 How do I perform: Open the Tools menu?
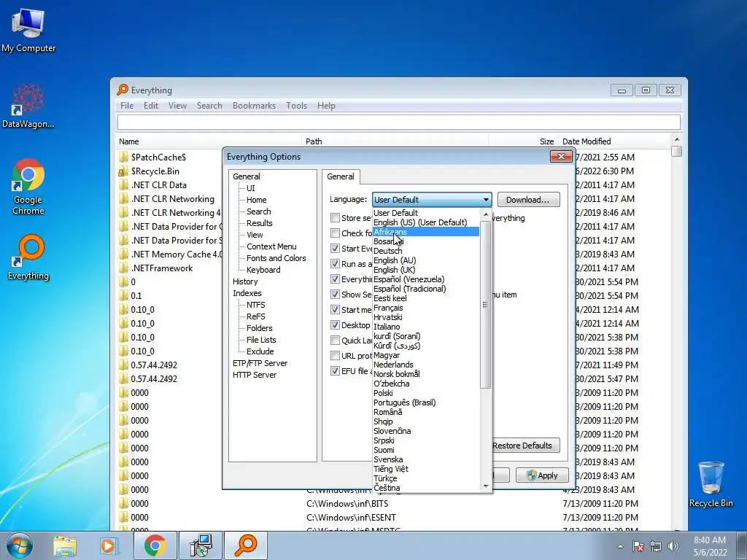point(296,106)
